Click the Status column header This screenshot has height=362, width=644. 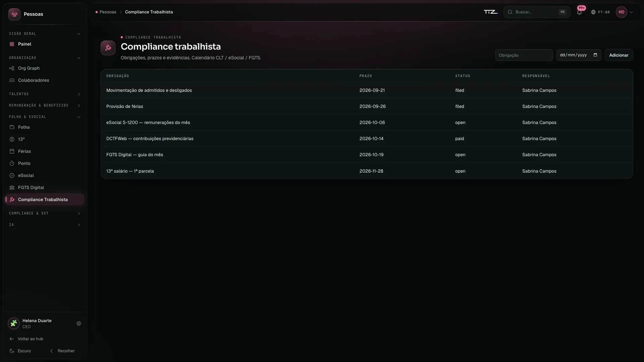click(x=463, y=76)
